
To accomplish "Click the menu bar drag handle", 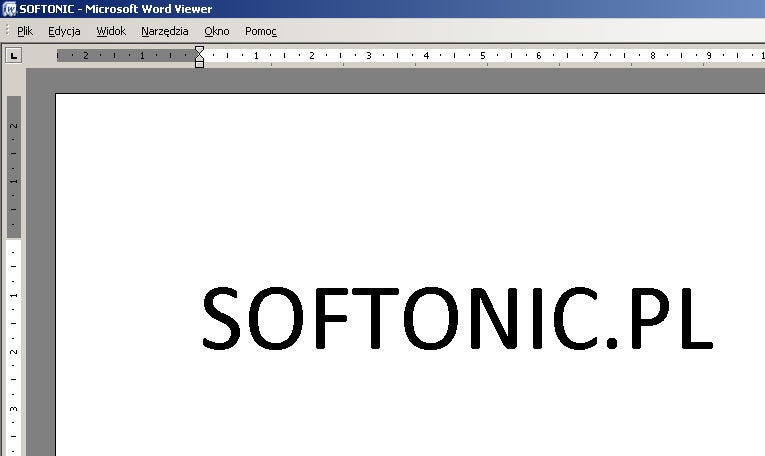I will pyautogui.click(x=7, y=31).
